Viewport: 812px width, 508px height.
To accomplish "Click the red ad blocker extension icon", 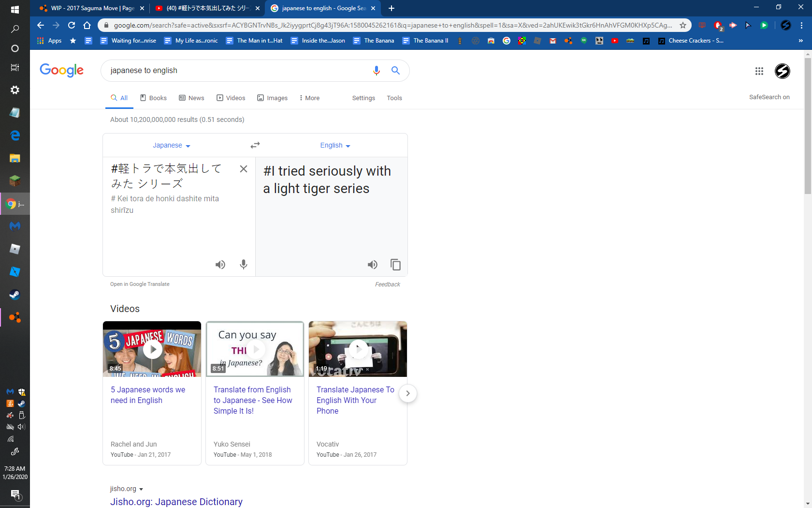I will pos(718,25).
